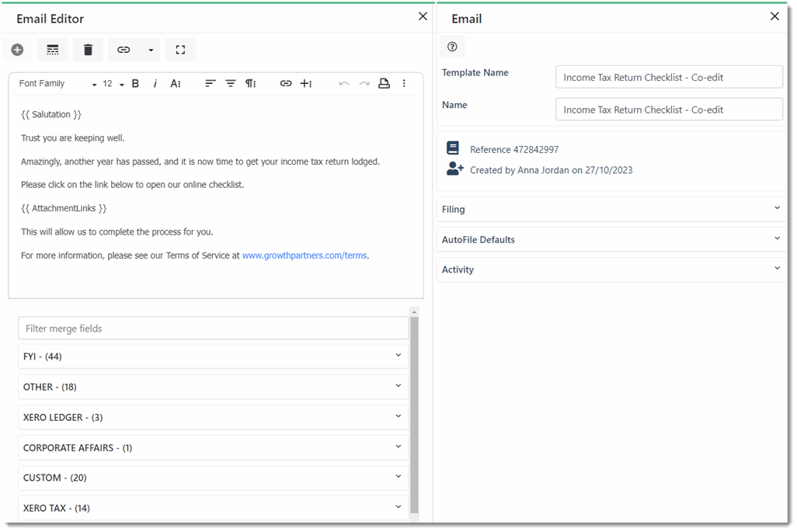Expand the CUSTOM - (20) merge fields group

click(212, 478)
